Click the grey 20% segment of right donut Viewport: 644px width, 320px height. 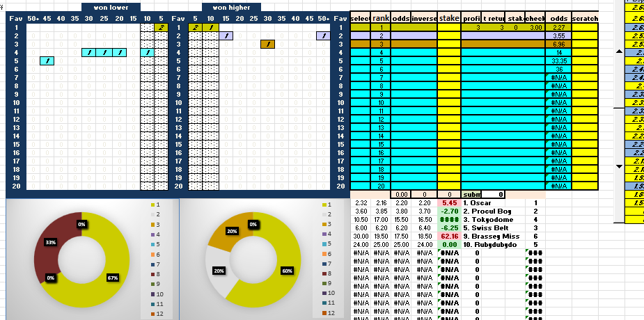pos(219,271)
